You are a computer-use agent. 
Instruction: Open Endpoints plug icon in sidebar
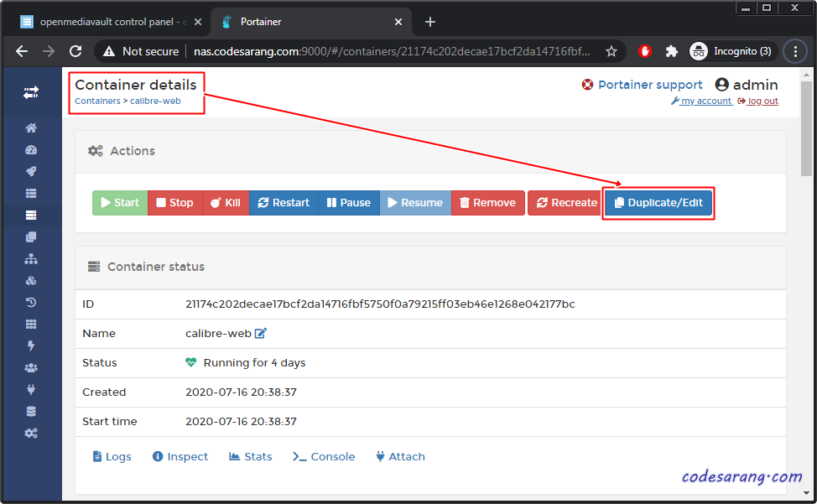[31, 389]
